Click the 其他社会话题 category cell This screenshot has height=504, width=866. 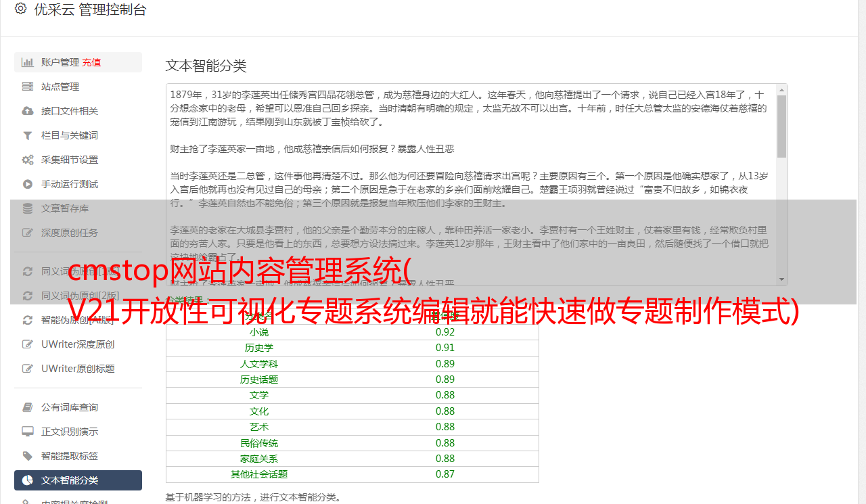coord(259,474)
